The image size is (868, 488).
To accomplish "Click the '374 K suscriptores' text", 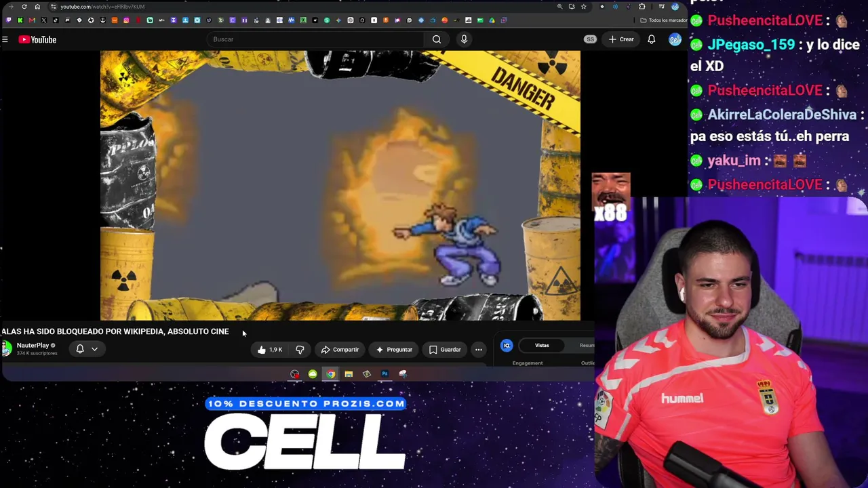I will pyautogui.click(x=37, y=354).
